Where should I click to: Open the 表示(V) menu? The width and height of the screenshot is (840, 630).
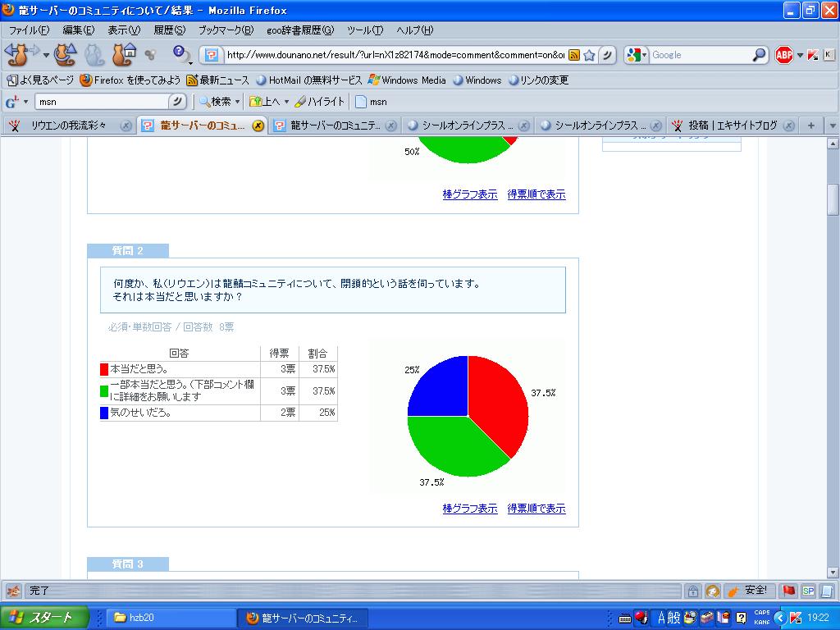pos(124,30)
